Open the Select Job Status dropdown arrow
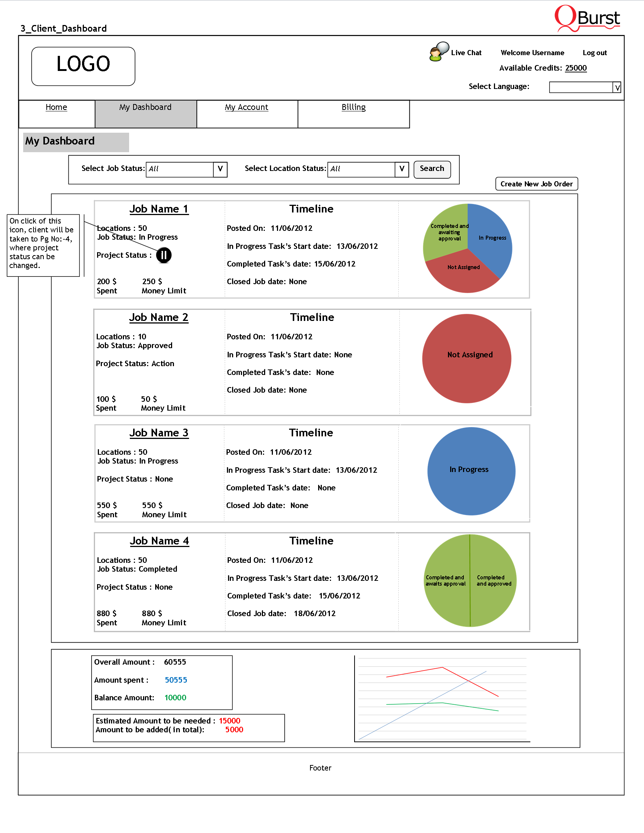 pos(220,169)
